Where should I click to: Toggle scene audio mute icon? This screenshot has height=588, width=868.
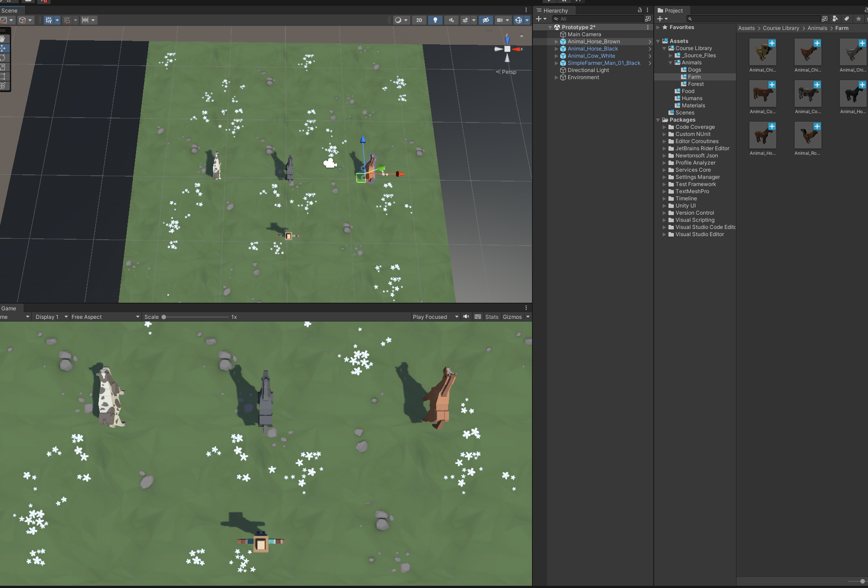point(451,20)
